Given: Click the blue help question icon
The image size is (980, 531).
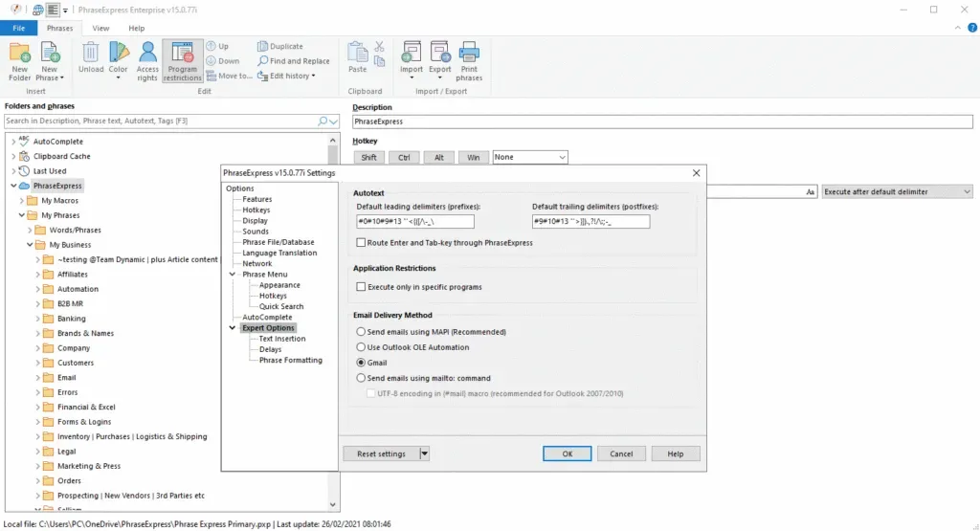Looking at the screenshot, I should pos(972,28).
